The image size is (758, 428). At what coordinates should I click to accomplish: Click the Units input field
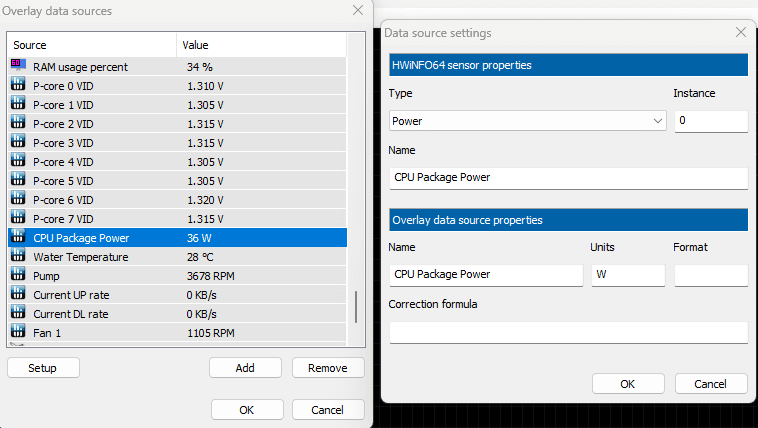(628, 274)
